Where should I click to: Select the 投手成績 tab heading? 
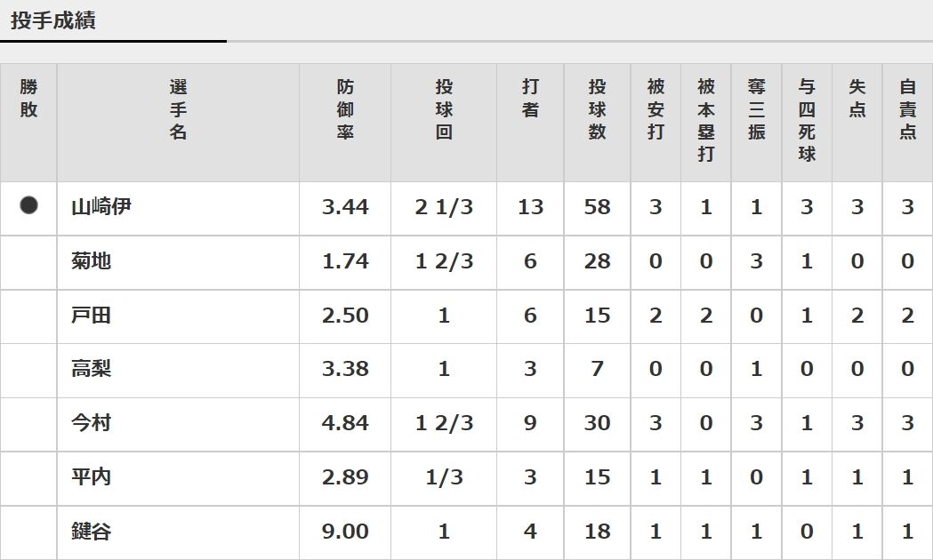[x=53, y=20]
